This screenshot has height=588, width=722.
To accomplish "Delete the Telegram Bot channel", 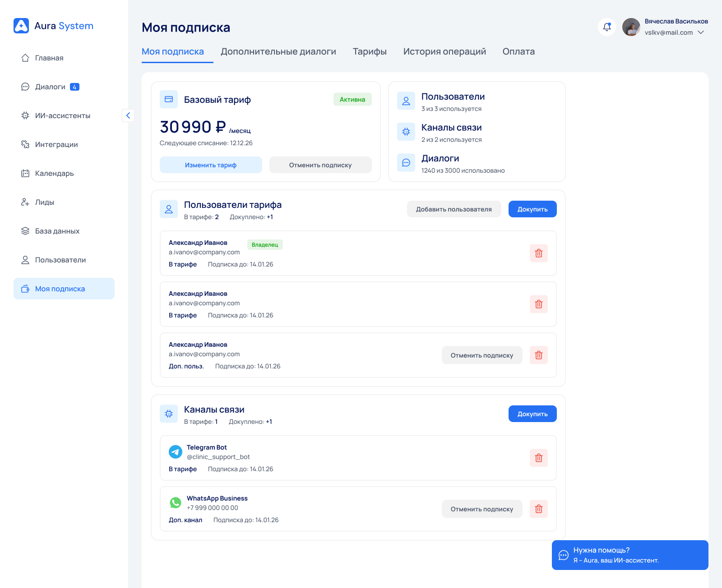I will (538, 458).
